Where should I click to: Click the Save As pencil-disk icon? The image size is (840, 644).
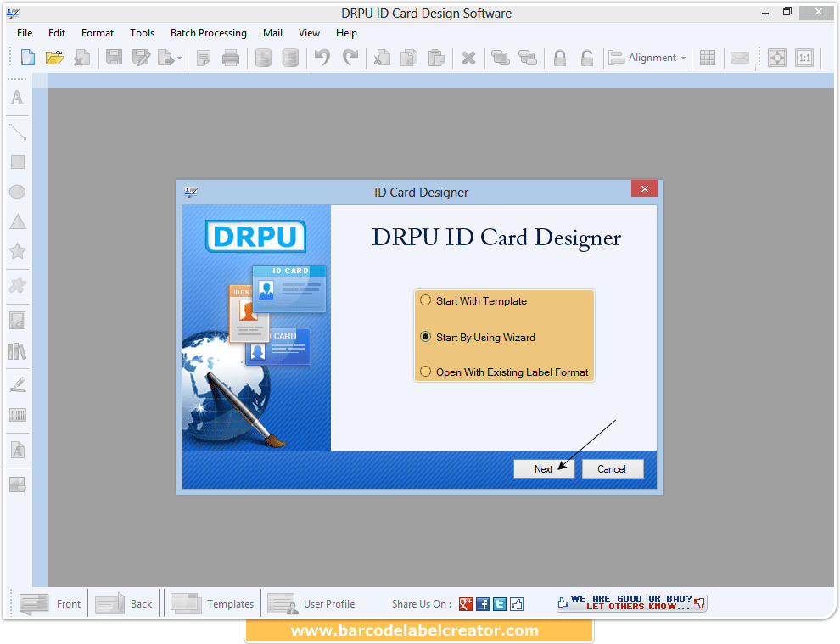tap(142, 58)
